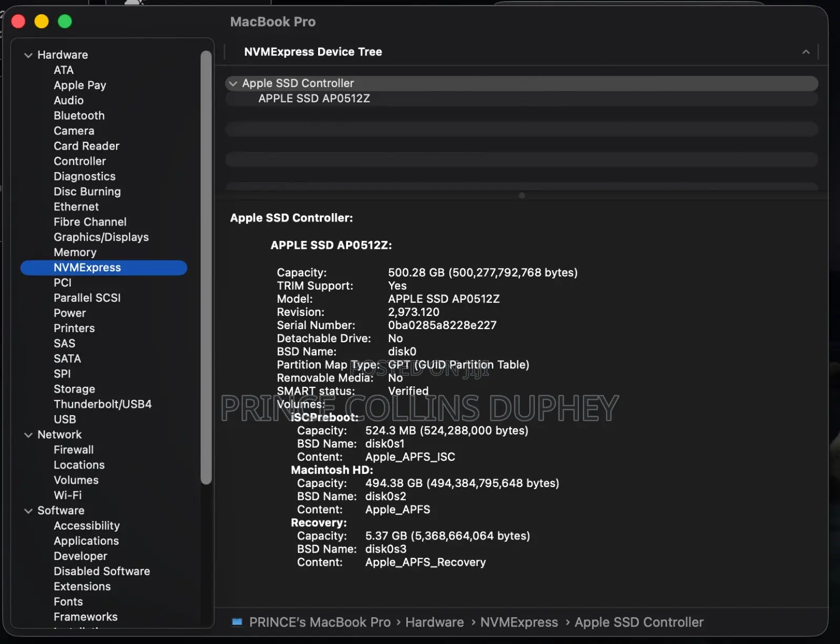This screenshot has height=644, width=840.
Task: Click Apple SSD Controller in the path bar
Action: [638, 622]
